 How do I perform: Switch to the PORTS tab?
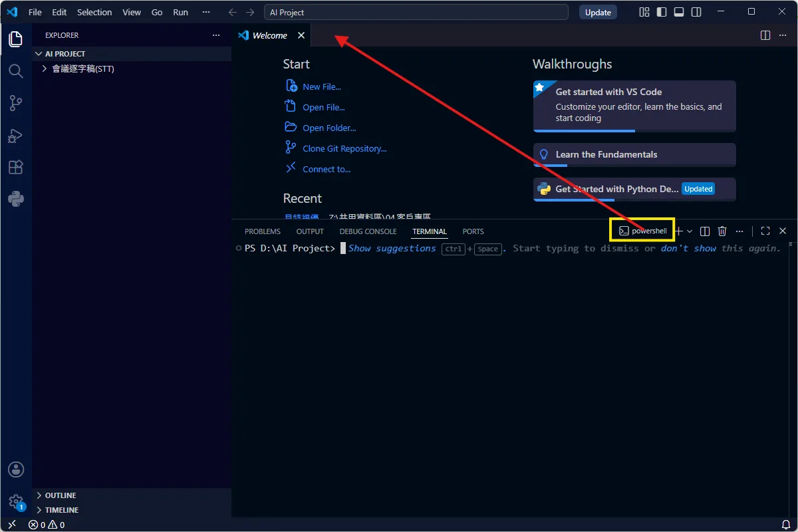click(x=473, y=231)
